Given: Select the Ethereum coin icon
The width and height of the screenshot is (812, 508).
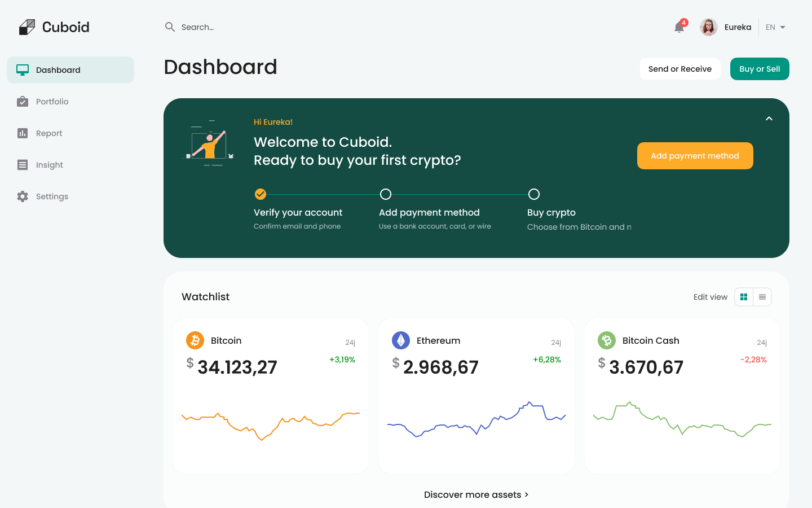Looking at the screenshot, I should click(x=401, y=340).
